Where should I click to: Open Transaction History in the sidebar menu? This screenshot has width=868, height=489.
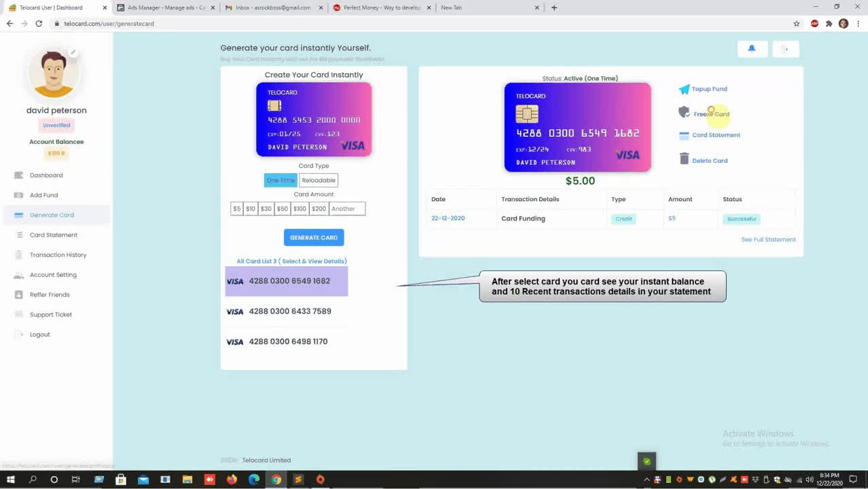[58, 255]
